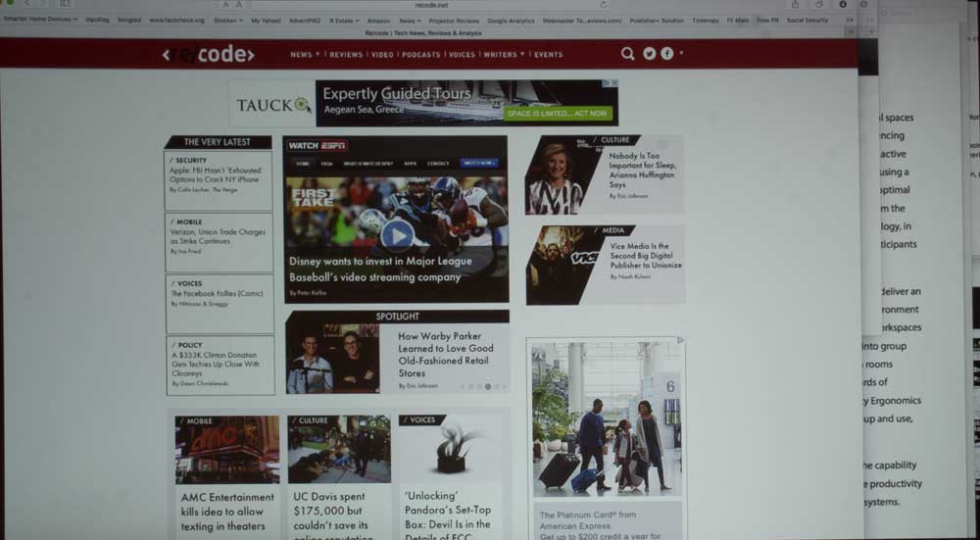Select the highlighted Spotlight carousel dot
Image resolution: width=980 pixels, height=540 pixels.
coord(488,387)
